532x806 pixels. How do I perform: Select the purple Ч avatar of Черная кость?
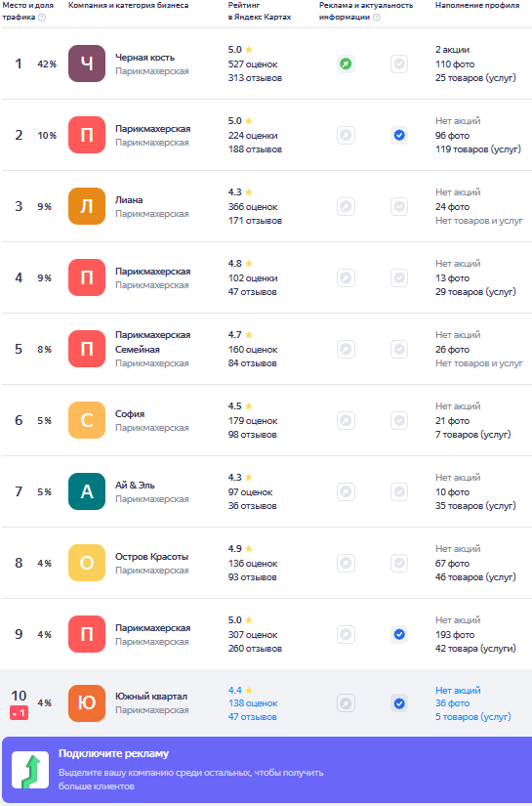click(87, 64)
